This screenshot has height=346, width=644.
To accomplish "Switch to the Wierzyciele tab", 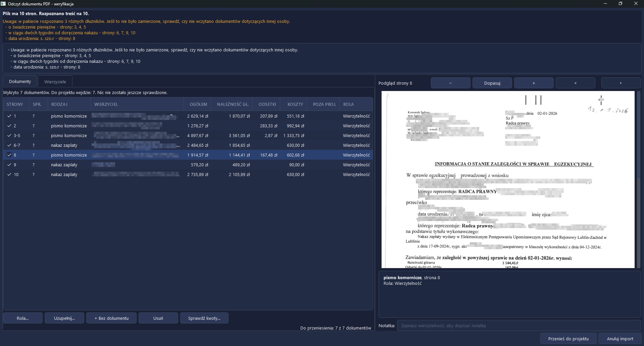I will (55, 82).
